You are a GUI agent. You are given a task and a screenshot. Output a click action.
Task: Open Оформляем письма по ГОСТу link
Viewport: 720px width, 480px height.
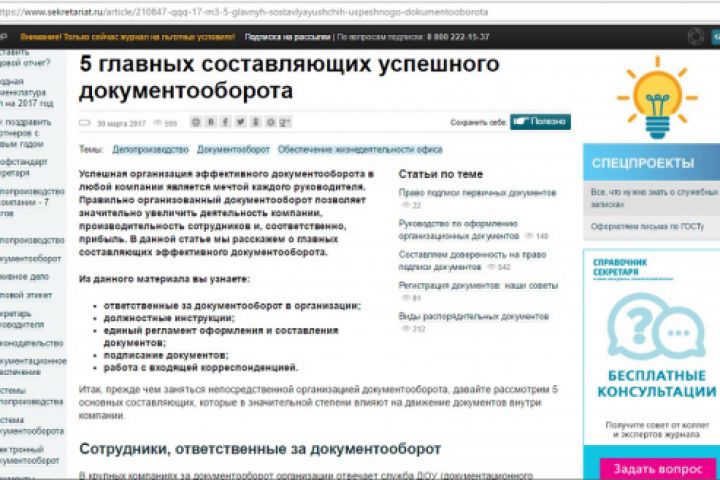647,226
